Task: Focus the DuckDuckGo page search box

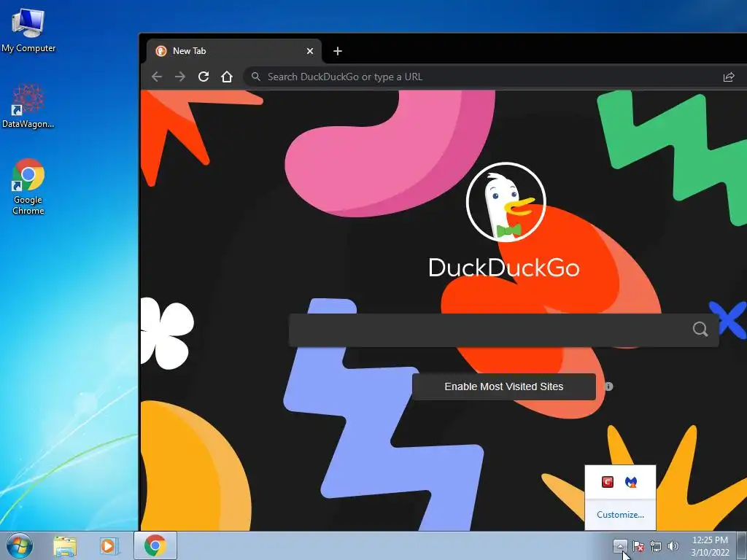Action: click(503, 330)
